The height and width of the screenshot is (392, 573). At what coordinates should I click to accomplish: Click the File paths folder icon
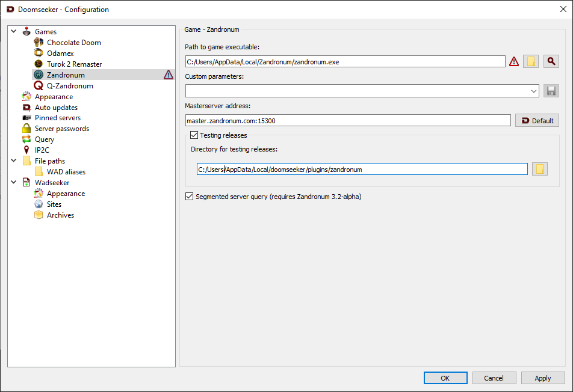(26, 161)
